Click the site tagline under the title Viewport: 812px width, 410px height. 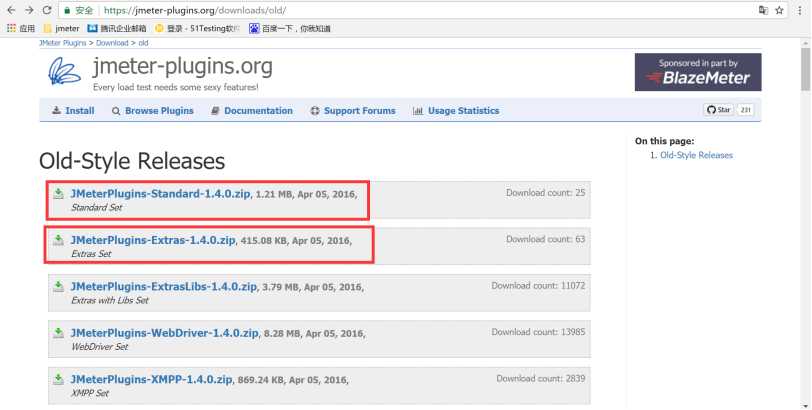(176, 87)
